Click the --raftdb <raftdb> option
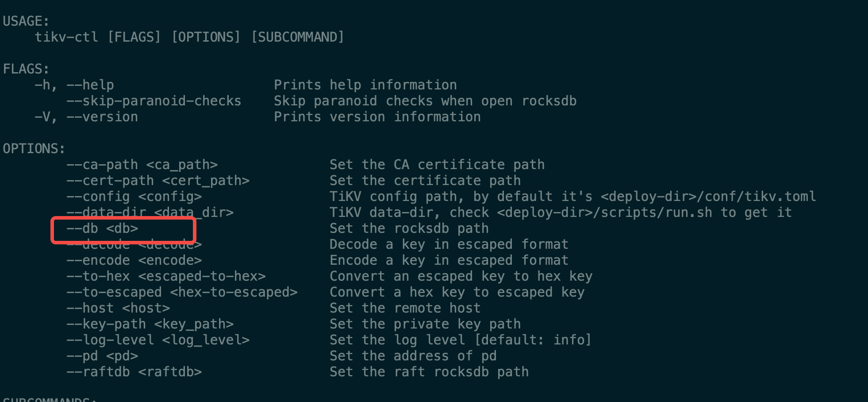Image resolution: width=868 pixels, height=402 pixels. pyautogui.click(x=134, y=372)
